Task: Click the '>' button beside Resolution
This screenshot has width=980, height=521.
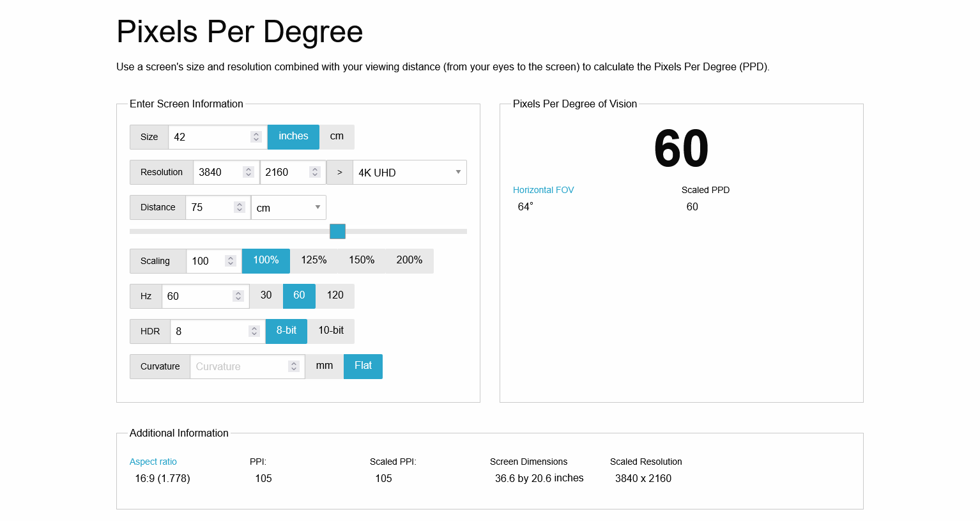Action: point(340,172)
